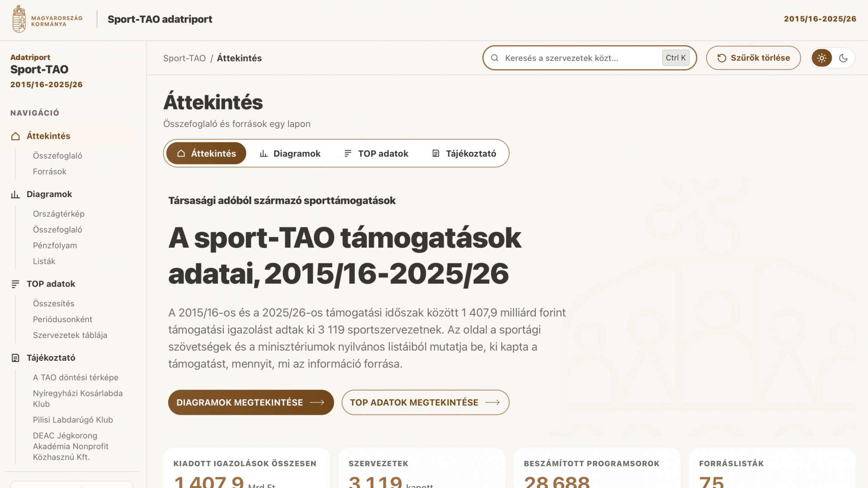Open the Diagramok tab

click(x=290, y=153)
